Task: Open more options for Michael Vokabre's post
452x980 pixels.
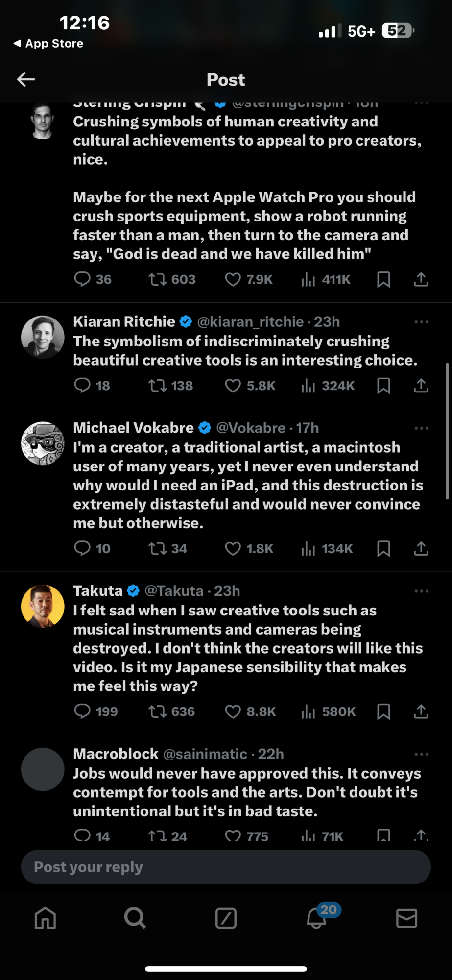Action: [x=421, y=428]
